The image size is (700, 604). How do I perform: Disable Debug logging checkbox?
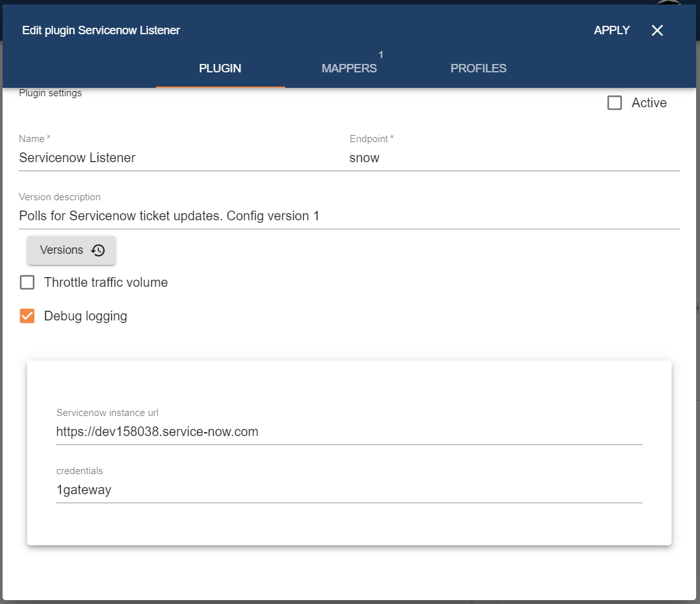pyautogui.click(x=27, y=316)
